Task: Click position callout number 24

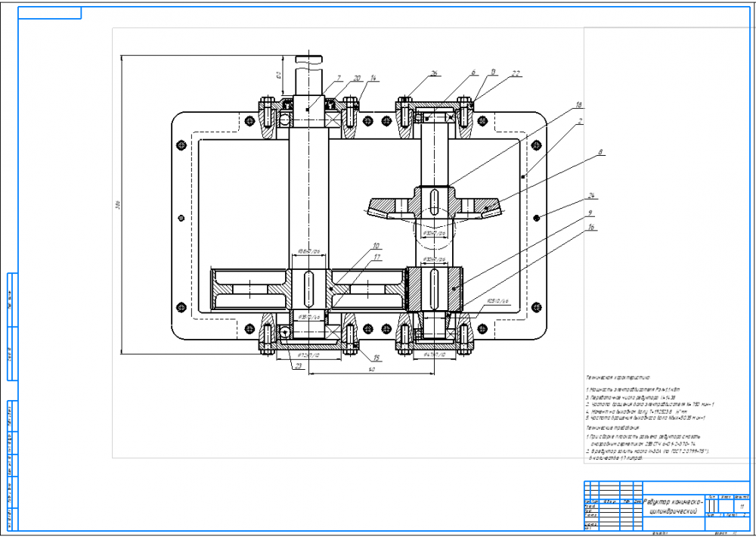Action: click(x=590, y=196)
